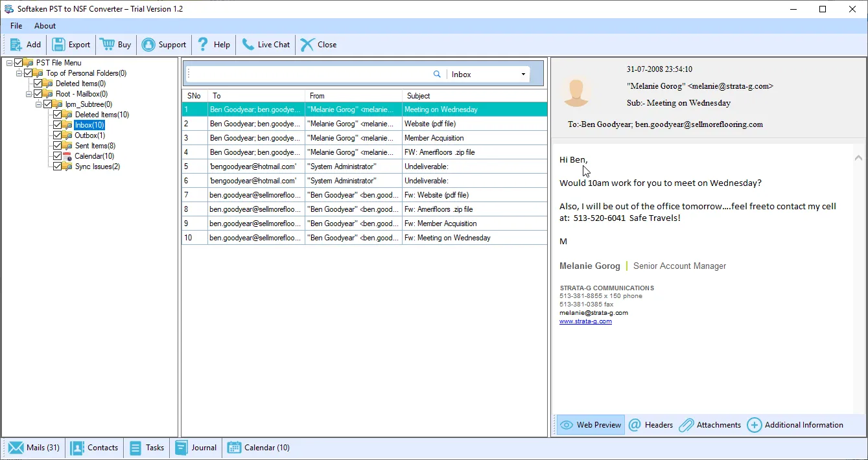Click preview pane scroll up arrow

[858, 158]
